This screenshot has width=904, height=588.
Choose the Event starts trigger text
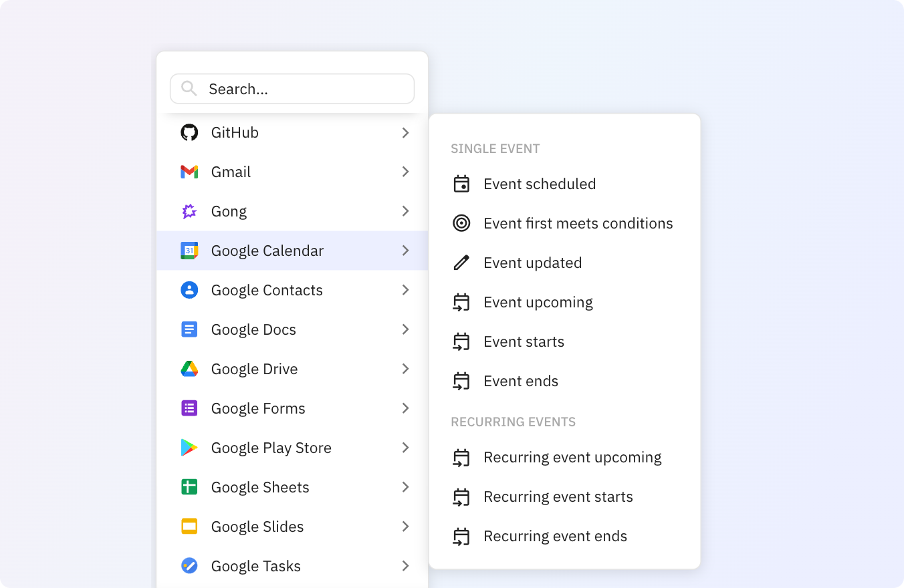524,341
